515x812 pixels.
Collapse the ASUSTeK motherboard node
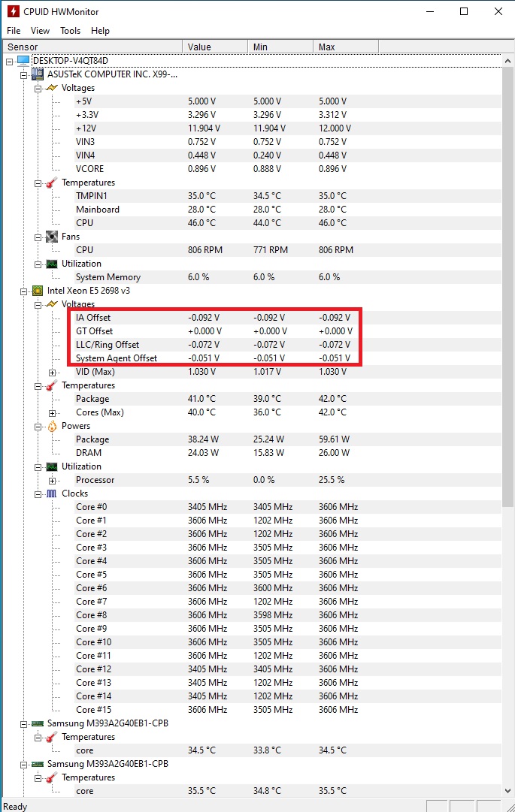point(24,75)
